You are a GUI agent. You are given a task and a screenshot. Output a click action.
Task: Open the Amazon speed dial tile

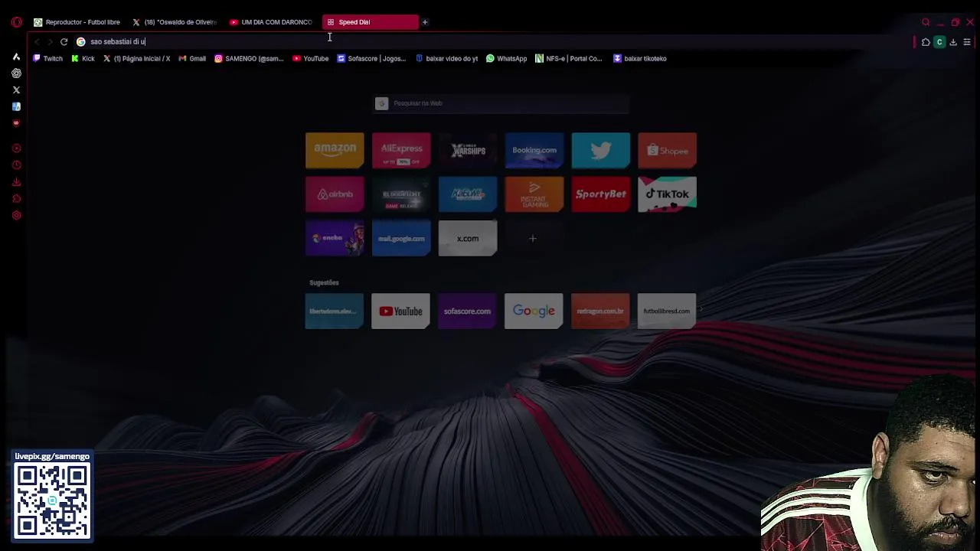click(335, 150)
